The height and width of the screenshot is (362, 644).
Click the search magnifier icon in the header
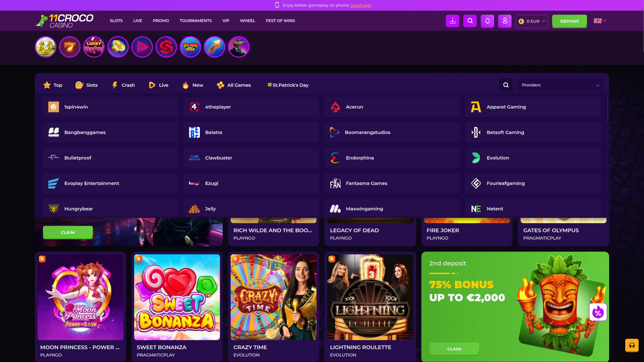pyautogui.click(x=470, y=21)
